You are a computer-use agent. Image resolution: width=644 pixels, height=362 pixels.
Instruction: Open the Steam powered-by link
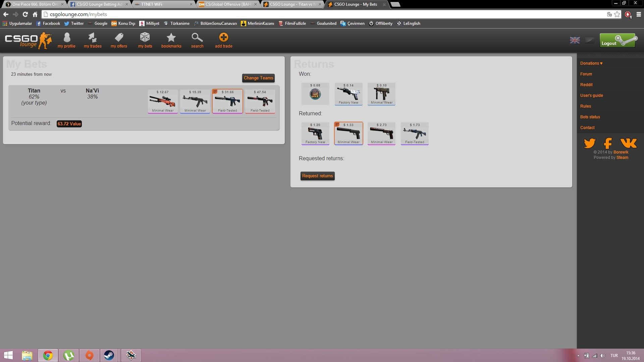point(622,158)
